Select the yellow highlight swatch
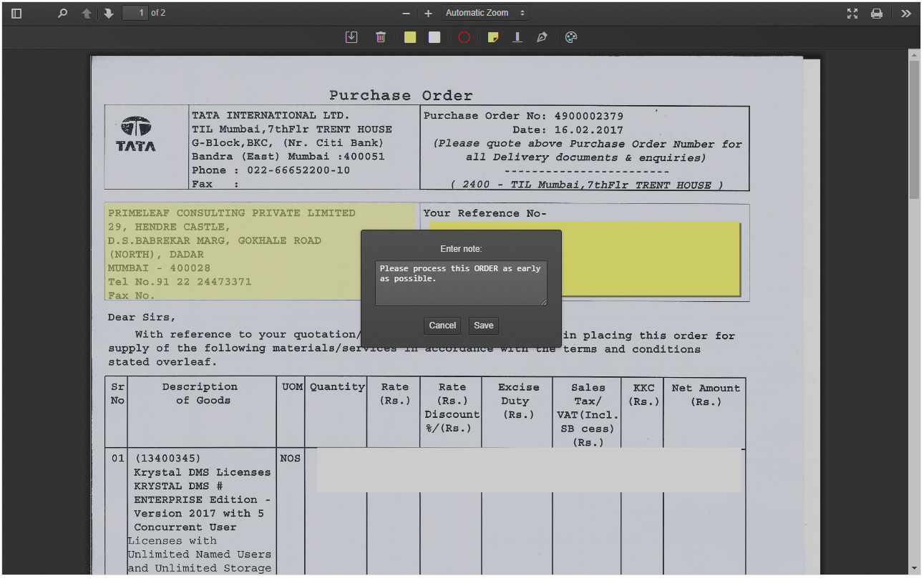Viewport: 924px width, 581px height. tap(410, 37)
